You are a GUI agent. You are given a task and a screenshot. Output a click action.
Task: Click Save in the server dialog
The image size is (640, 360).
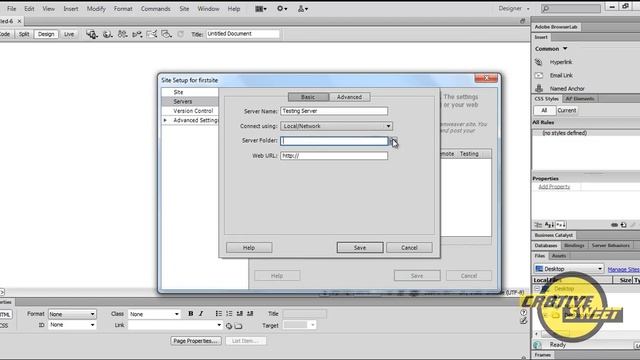[360, 248]
